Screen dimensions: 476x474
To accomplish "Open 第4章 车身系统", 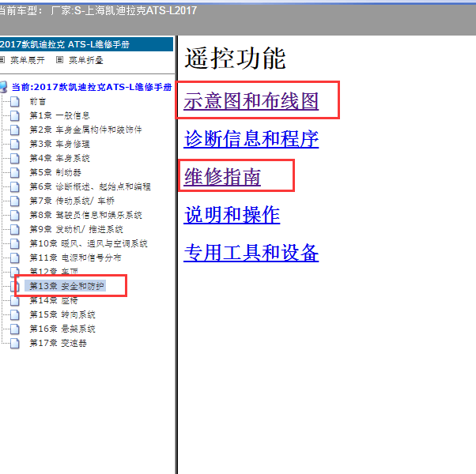I will 59,158.
